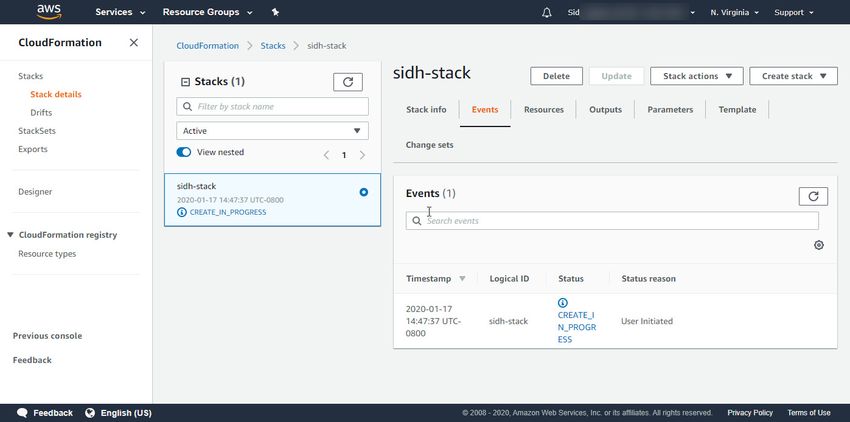Click the Feedback speech bubble icon

point(22,413)
